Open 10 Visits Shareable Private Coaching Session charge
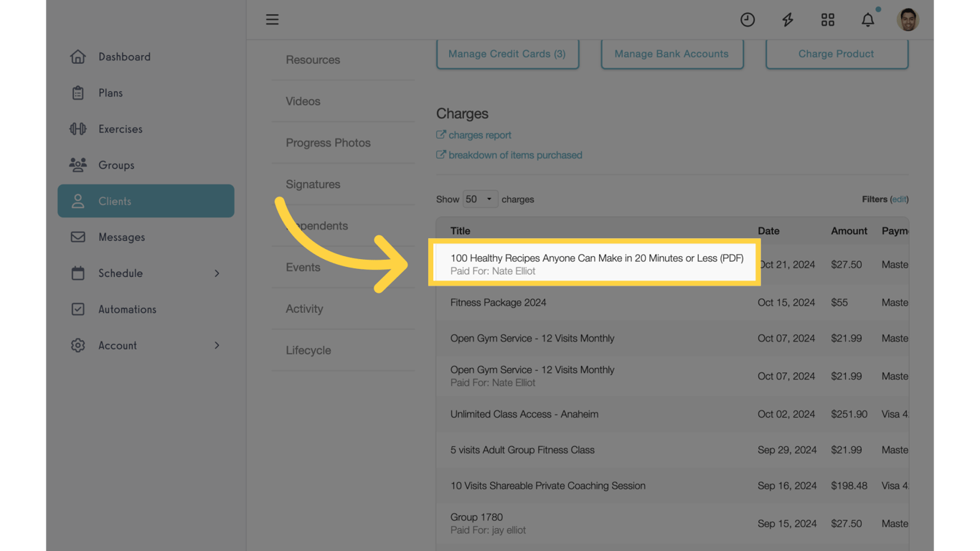980x551 pixels. tap(548, 486)
